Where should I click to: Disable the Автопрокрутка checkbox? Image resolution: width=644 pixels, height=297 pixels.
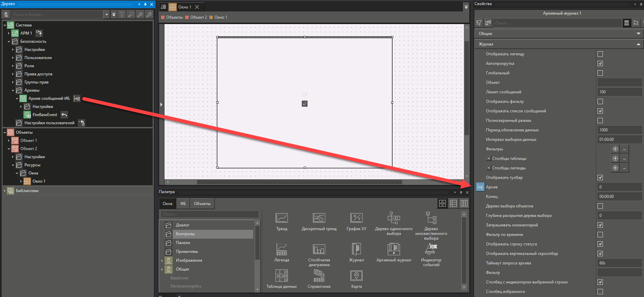(600, 63)
